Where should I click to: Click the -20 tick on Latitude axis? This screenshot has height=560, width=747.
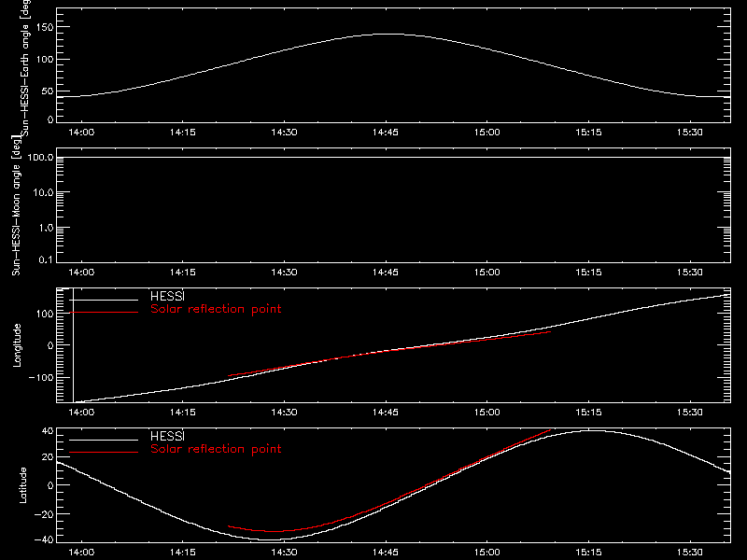coord(44,514)
